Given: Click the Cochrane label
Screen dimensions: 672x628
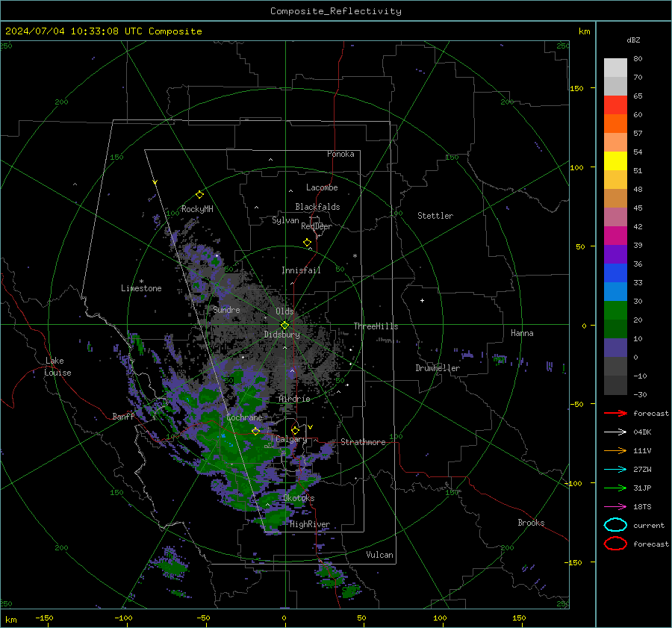Looking at the screenshot, I should [x=244, y=417].
